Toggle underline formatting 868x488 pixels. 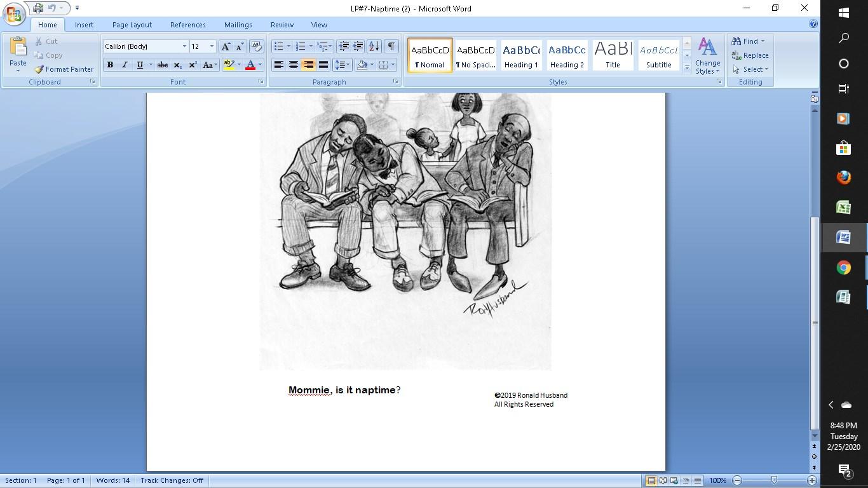click(x=140, y=65)
